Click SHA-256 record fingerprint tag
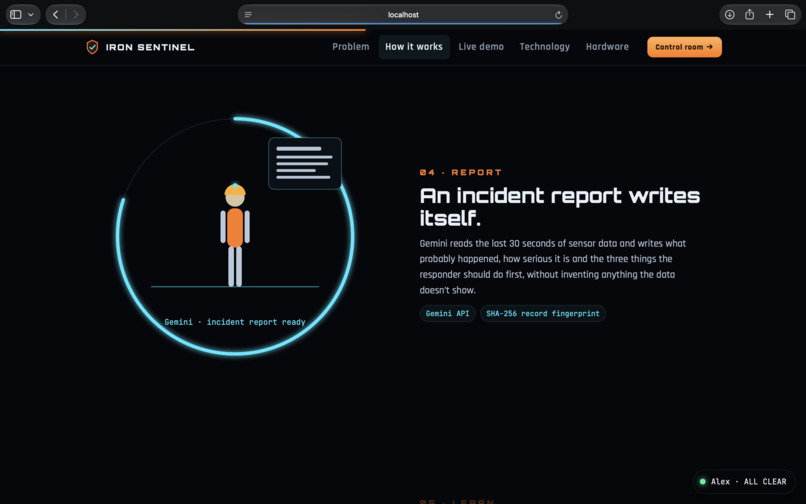The width and height of the screenshot is (806, 504). pos(543,313)
